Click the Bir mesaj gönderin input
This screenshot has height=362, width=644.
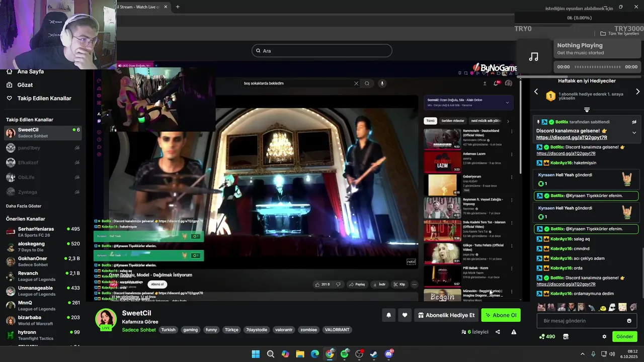point(586,321)
